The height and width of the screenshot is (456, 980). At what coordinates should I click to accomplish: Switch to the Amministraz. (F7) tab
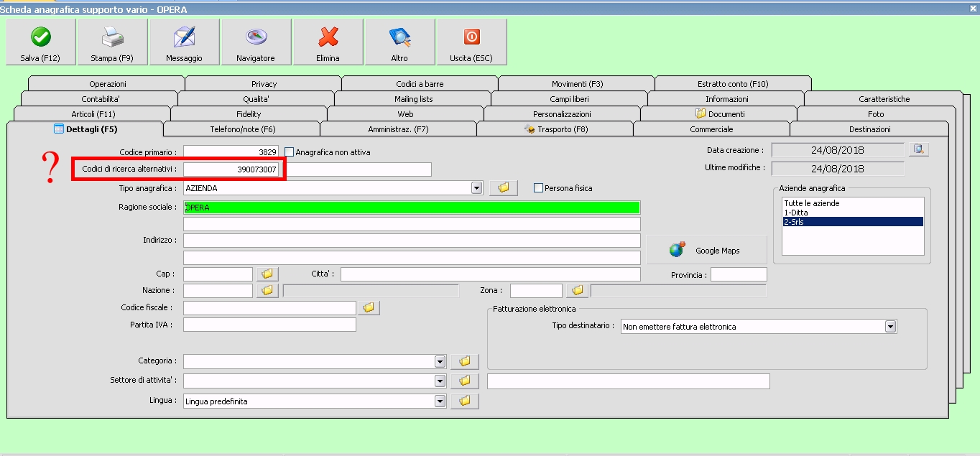tap(398, 129)
